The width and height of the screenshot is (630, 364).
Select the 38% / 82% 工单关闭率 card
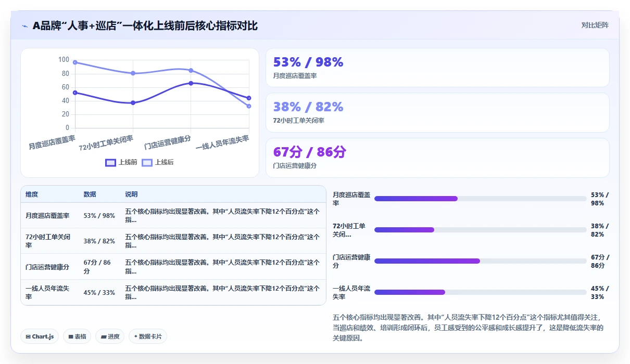(437, 112)
